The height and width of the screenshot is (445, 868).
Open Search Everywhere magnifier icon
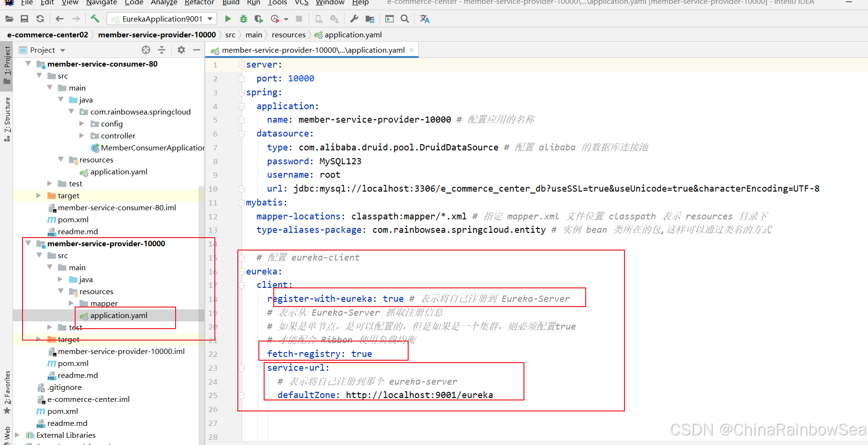click(405, 19)
